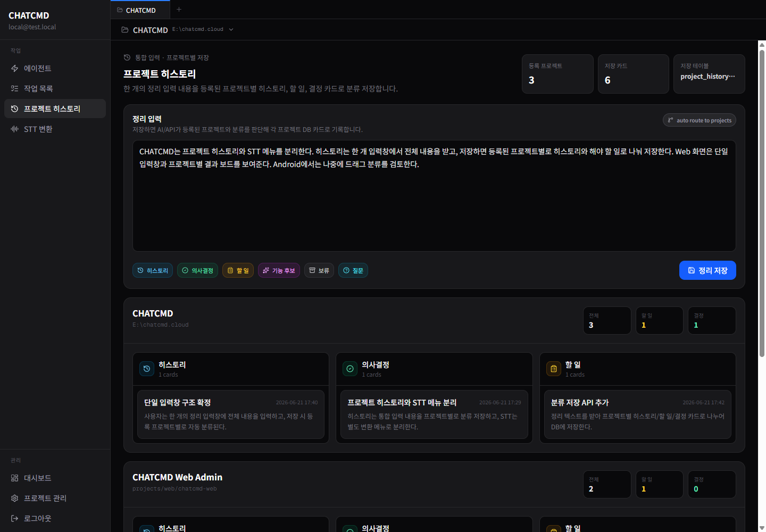Click the history icon in the 통합 입력 breadcrumb
The width and height of the screenshot is (766, 532).
[x=127, y=57]
